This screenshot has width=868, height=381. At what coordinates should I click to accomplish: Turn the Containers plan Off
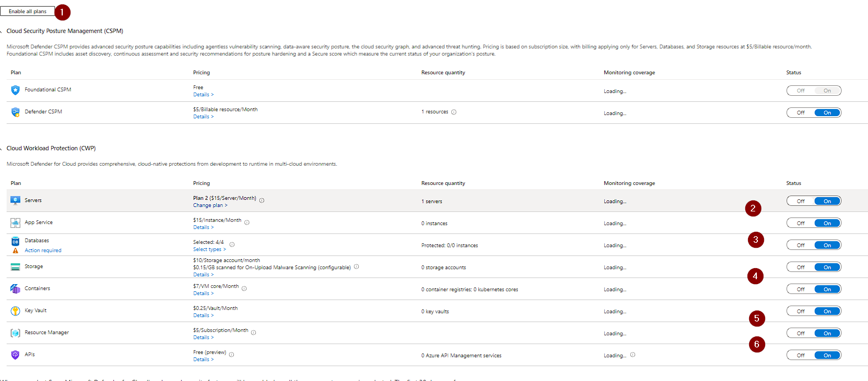[x=801, y=289]
